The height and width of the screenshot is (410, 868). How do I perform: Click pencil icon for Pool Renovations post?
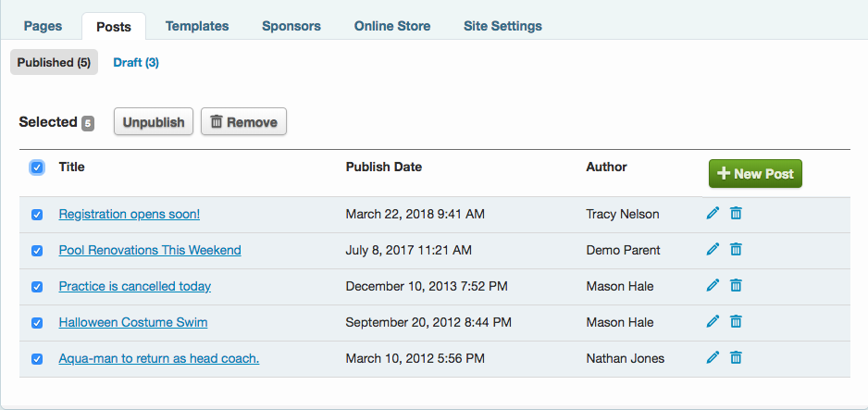(x=712, y=250)
